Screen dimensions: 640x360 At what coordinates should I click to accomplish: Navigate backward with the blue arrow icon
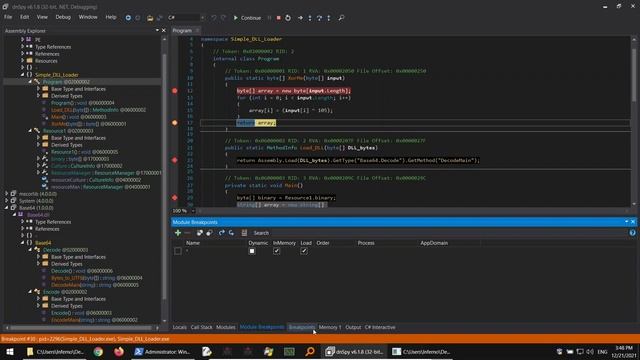click(x=128, y=18)
